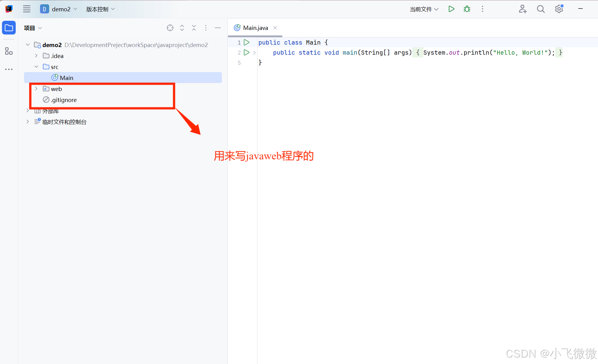
Task: Hide the Project tool window
Action: click(218, 28)
